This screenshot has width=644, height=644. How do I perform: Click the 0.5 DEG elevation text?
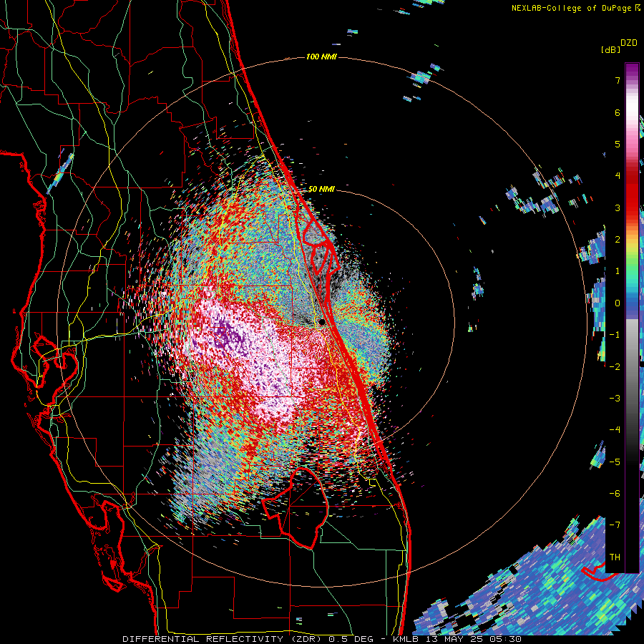pos(351,639)
